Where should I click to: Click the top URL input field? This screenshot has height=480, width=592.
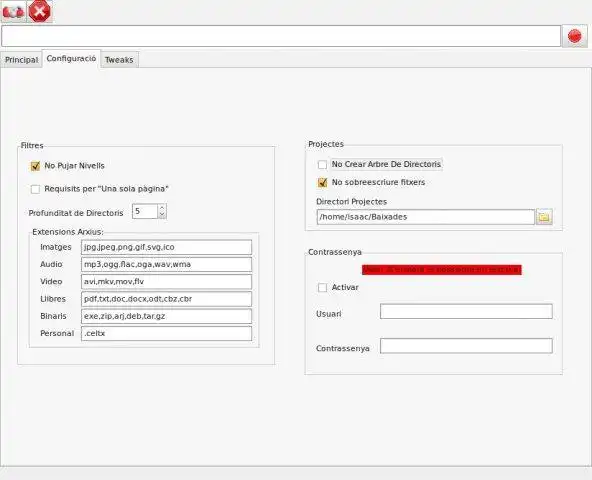pyautogui.click(x=281, y=36)
